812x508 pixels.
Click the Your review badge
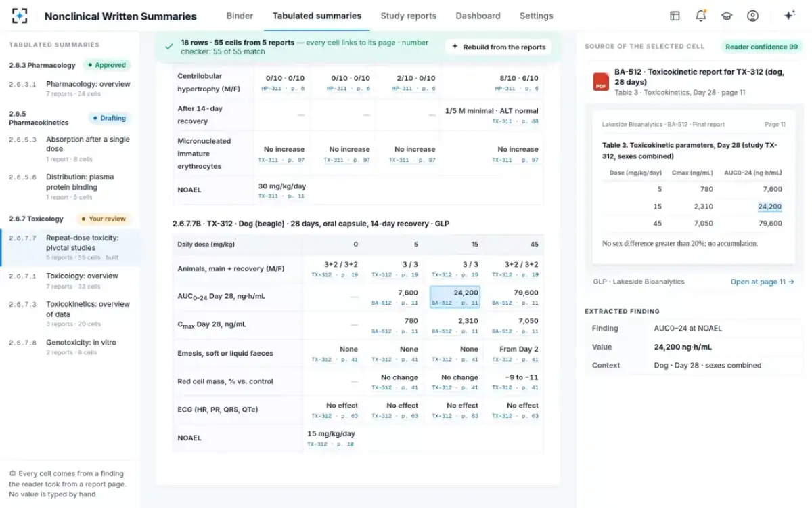103,219
